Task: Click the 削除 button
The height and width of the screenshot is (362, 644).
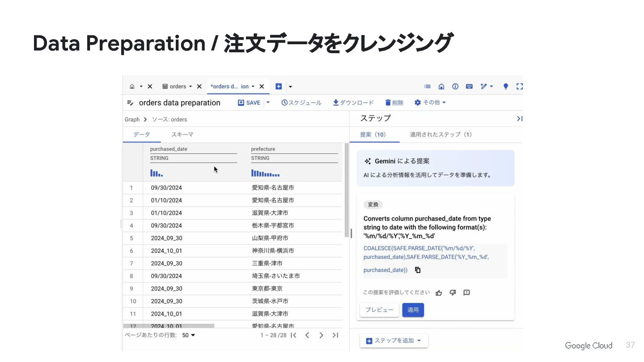Action: (x=394, y=103)
